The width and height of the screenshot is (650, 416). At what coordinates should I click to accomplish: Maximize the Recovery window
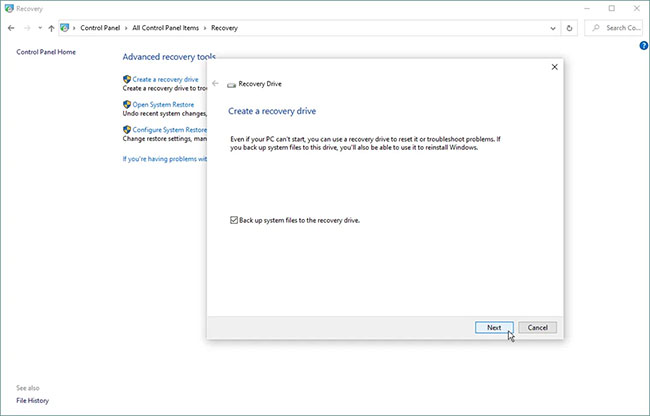click(x=612, y=8)
